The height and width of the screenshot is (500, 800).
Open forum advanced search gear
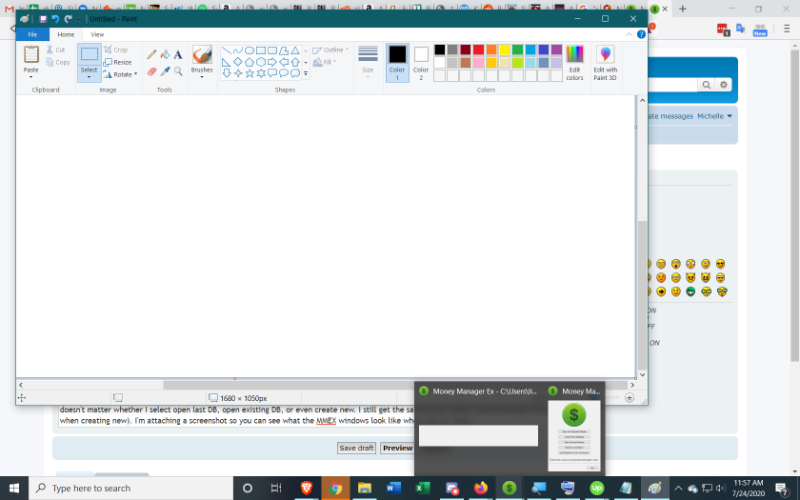[723, 85]
